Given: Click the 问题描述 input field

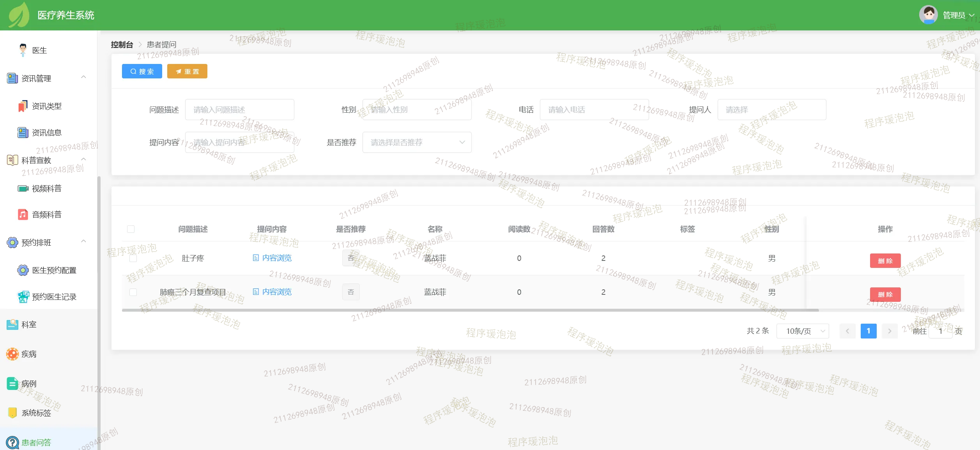Looking at the screenshot, I should pyautogui.click(x=239, y=110).
